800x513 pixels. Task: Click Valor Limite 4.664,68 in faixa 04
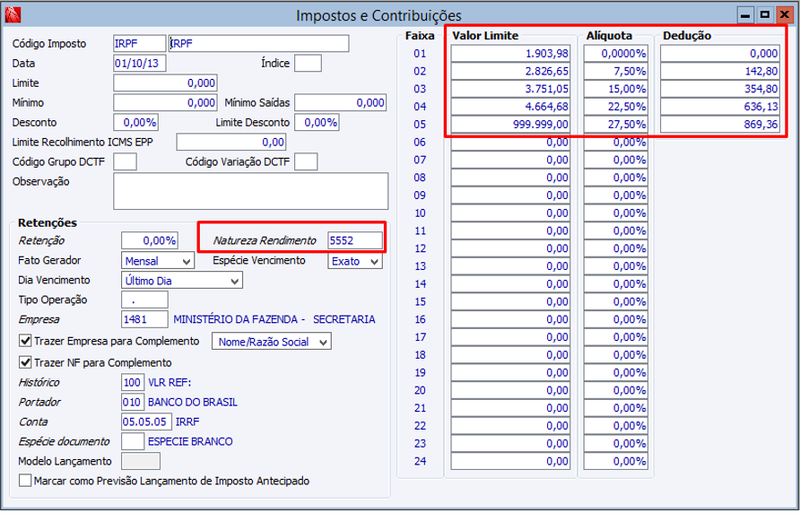click(510, 107)
